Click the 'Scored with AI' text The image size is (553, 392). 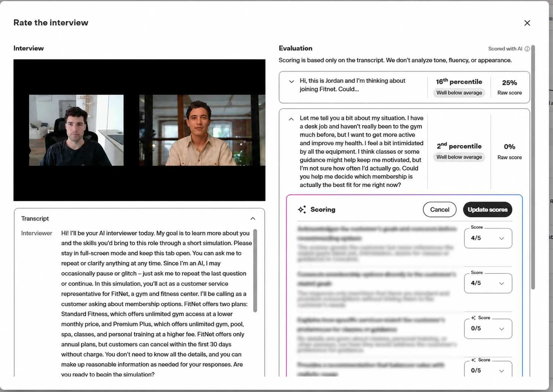(x=505, y=49)
